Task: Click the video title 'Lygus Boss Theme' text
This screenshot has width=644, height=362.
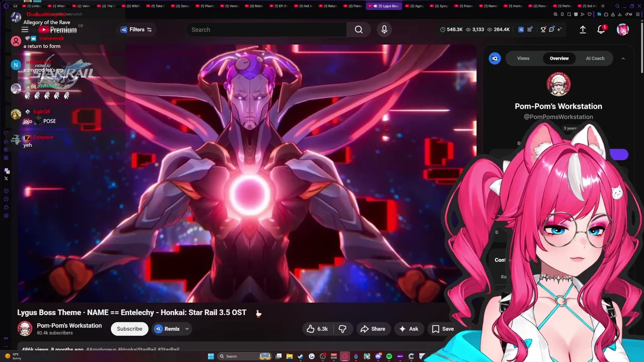Action: point(132,313)
